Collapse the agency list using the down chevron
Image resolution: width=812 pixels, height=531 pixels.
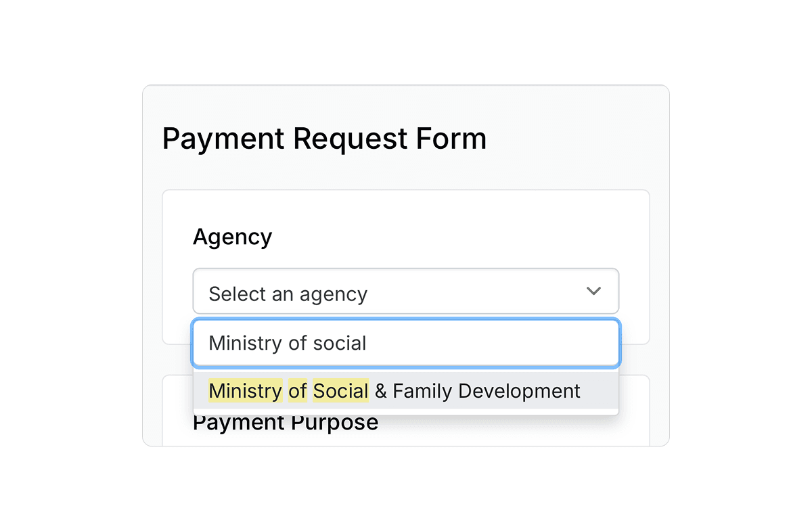(593, 292)
